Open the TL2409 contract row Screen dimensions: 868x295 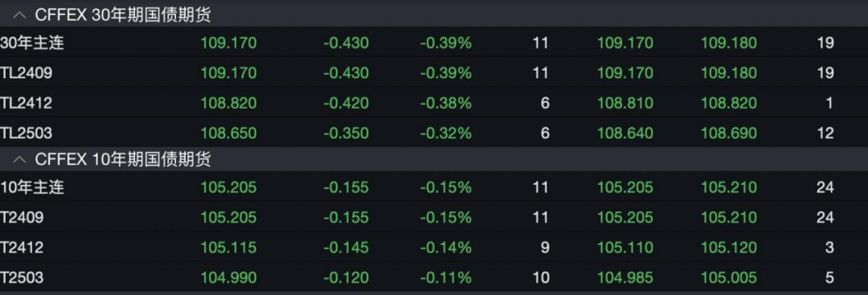click(x=434, y=72)
